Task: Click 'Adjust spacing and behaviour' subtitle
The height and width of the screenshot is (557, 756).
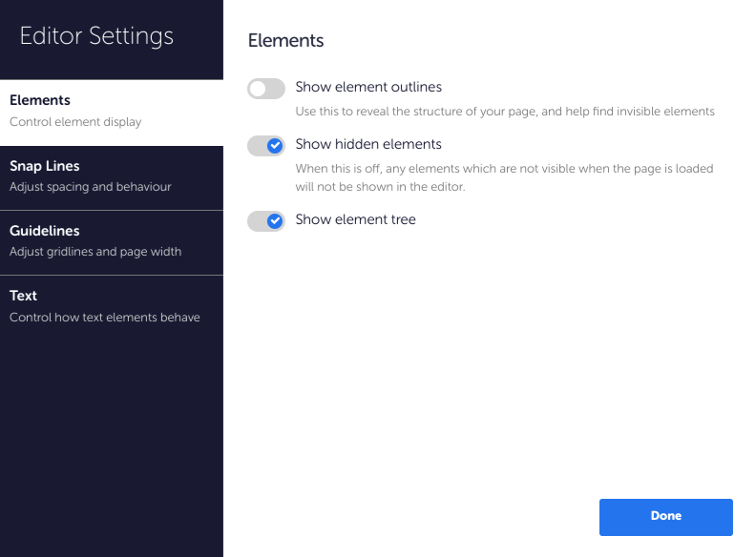Action: pyautogui.click(x=90, y=187)
